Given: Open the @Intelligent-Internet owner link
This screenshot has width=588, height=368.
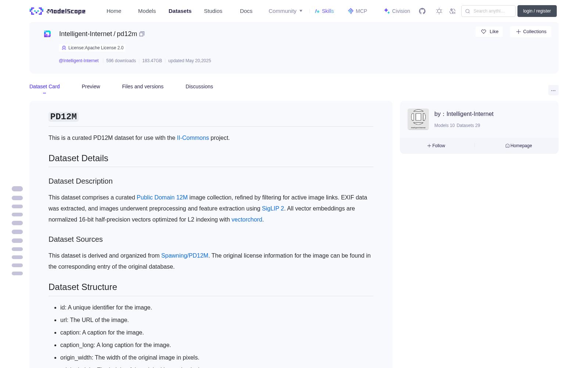Looking at the screenshot, I should point(79,61).
